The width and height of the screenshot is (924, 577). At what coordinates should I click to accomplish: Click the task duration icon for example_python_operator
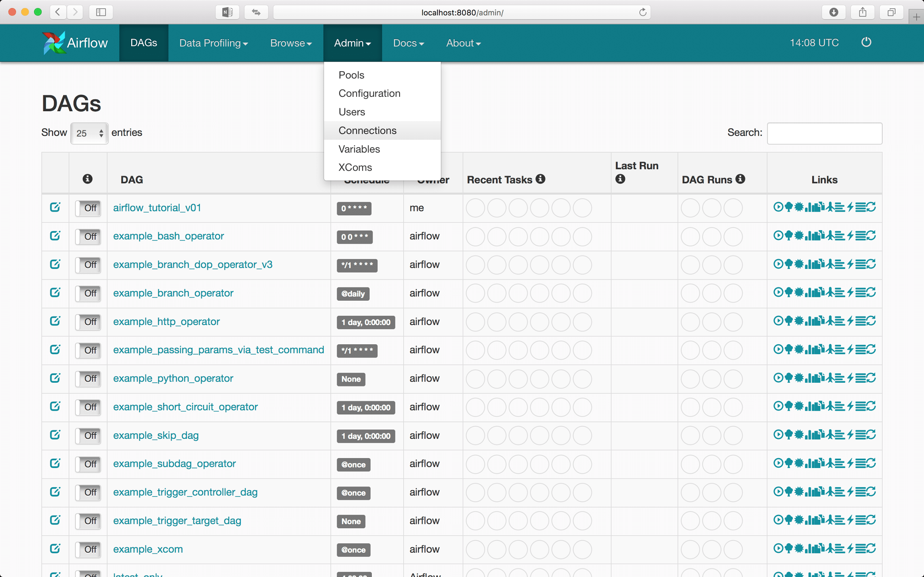[x=809, y=379]
